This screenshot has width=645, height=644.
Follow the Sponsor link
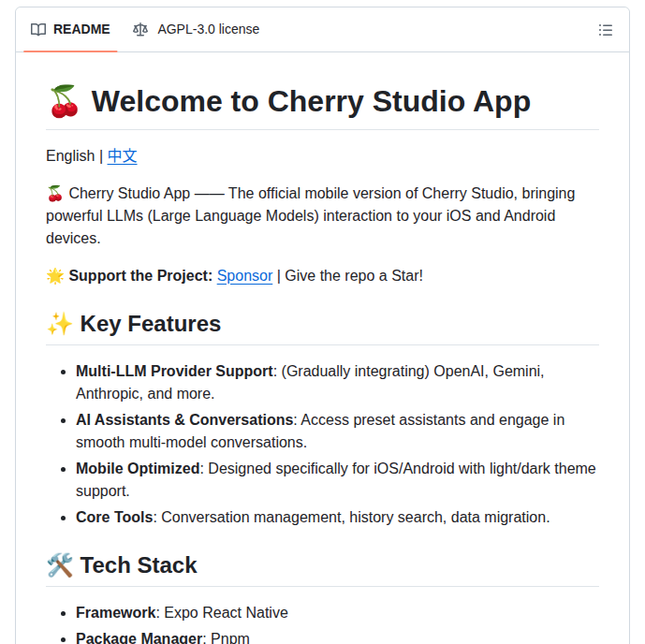tap(244, 275)
